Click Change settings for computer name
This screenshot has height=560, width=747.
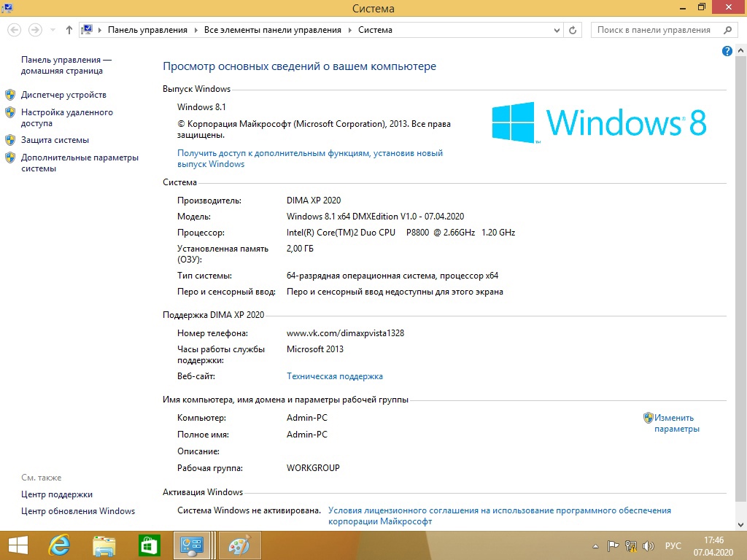[x=676, y=424]
